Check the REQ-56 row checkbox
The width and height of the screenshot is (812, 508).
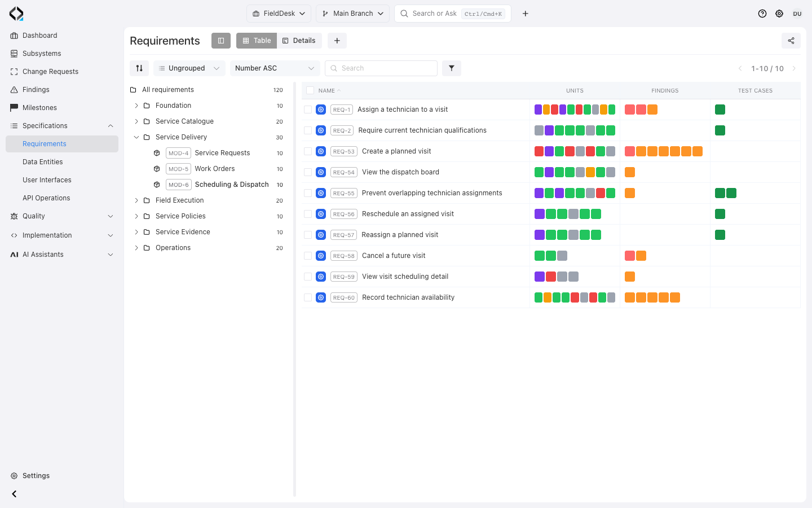tap(308, 214)
